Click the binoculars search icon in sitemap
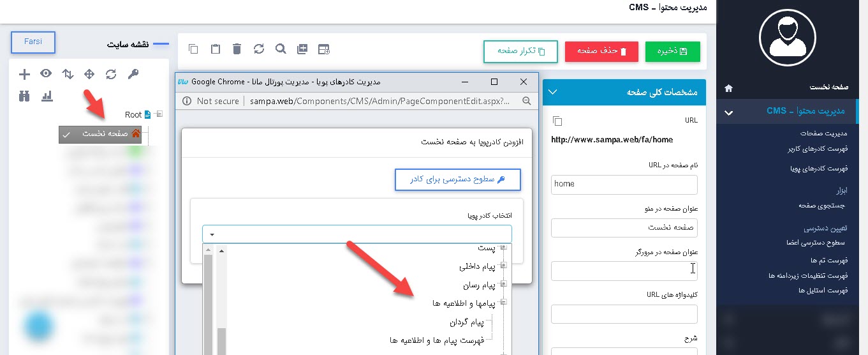This screenshot has height=355, width=868. [24, 96]
